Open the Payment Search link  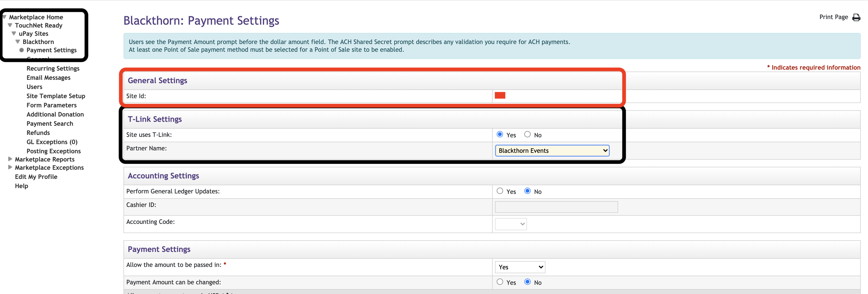tap(50, 124)
